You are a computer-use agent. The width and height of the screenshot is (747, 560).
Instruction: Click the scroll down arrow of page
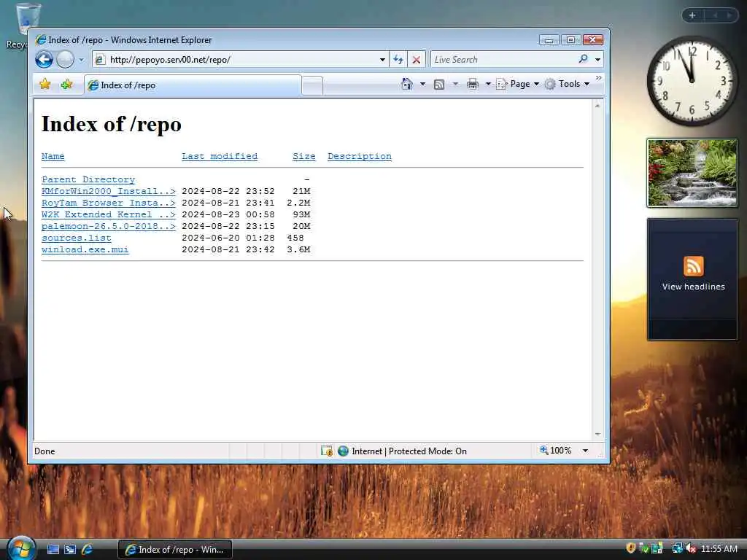click(x=597, y=435)
